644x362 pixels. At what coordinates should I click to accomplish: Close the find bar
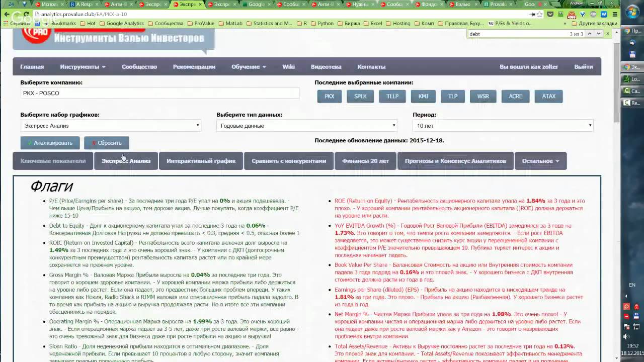[608, 34]
